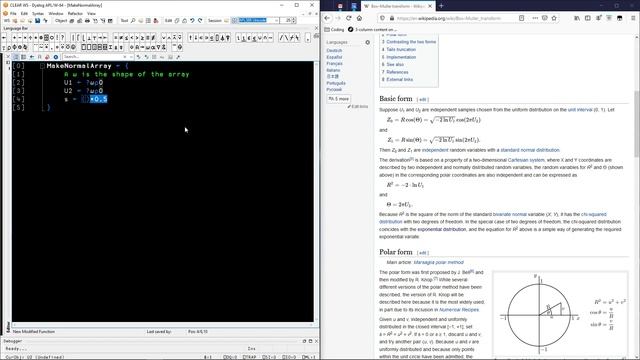Open the Coding bookmarks folder
This screenshot has height=360, width=640.
[x=334, y=29]
